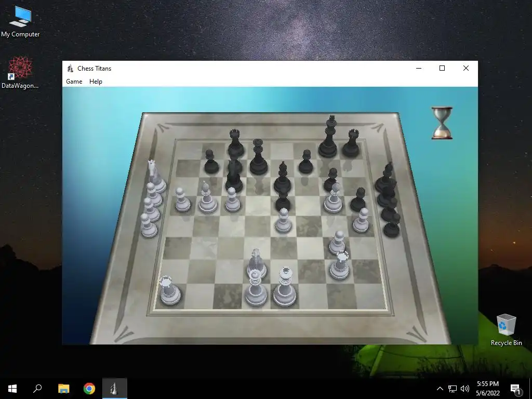The height and width of the screenshot is (399, 532).
Task: Select the white queen beside the white king
Action: click(256, 288)
